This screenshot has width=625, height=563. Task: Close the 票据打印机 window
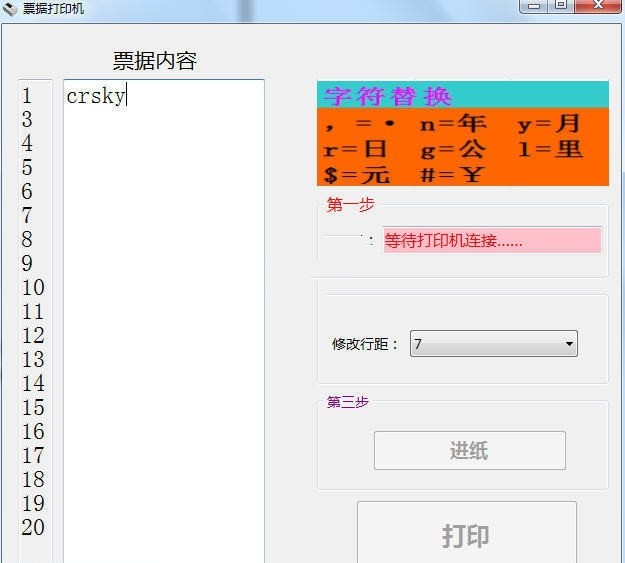[598, 5]
